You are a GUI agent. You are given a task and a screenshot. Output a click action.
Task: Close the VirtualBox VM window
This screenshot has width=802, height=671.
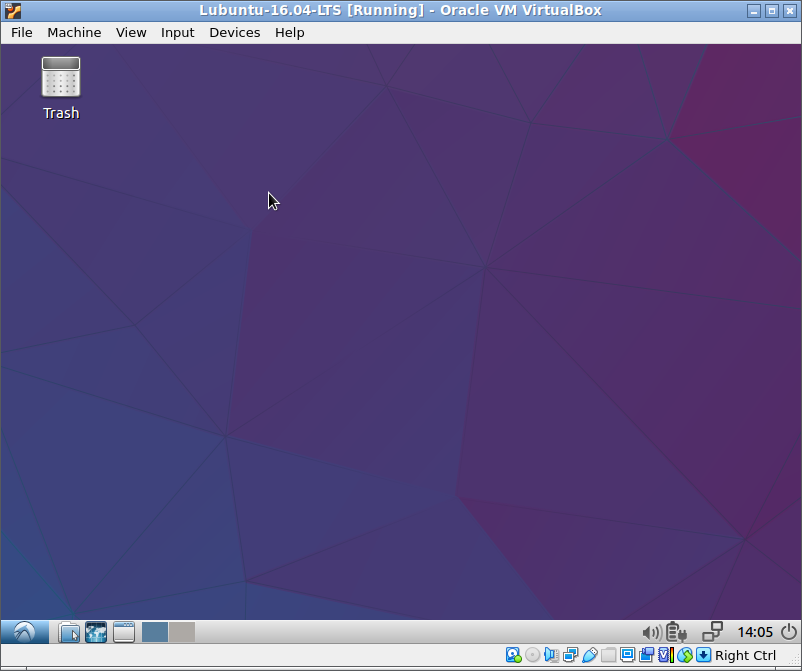point(790,11)
